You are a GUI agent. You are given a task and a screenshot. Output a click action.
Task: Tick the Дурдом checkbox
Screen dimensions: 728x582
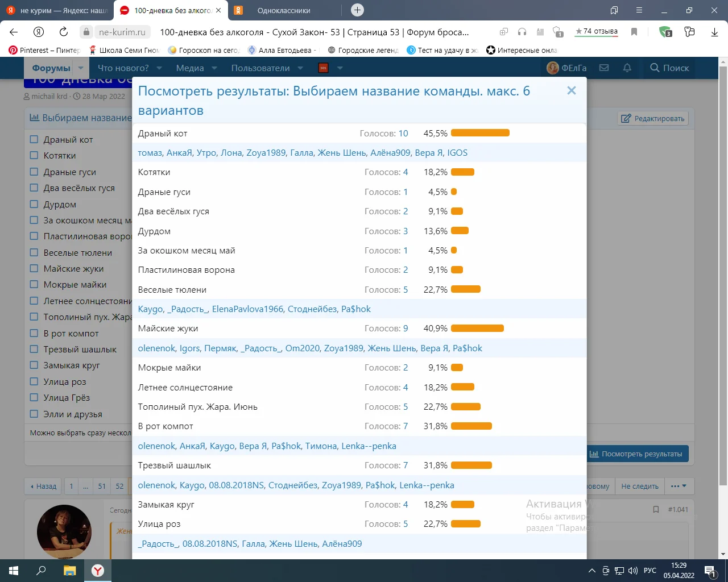point(34,204)
